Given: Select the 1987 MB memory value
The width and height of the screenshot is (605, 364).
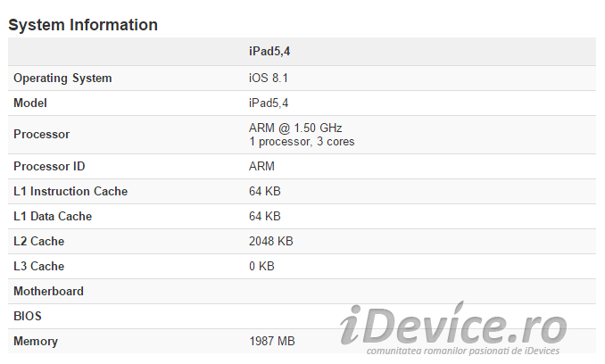Looking at the screenshot, I should coord(272,341).
